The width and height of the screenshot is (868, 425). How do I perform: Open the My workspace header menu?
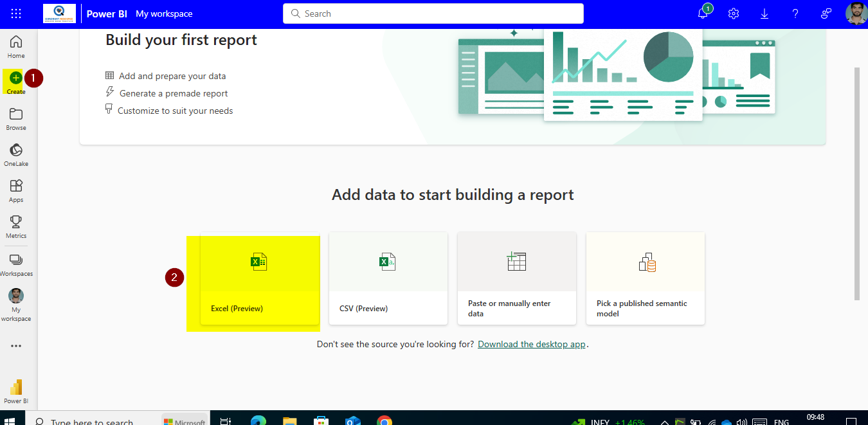tap(165, 13)
